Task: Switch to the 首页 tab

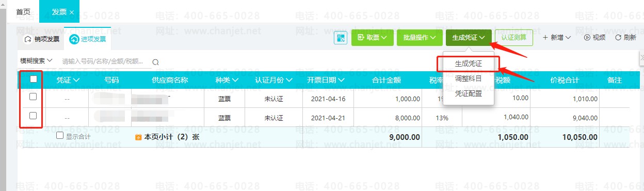Action: point(23,11)
